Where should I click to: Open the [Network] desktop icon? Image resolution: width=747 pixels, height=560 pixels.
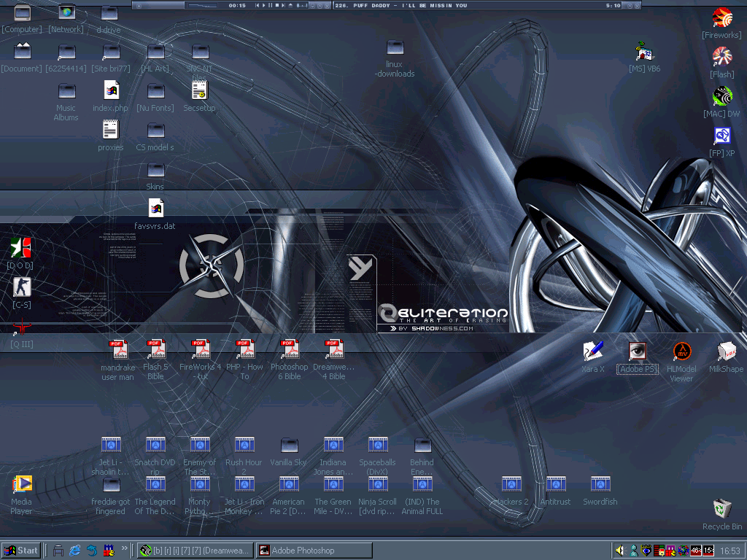(66, 19)
